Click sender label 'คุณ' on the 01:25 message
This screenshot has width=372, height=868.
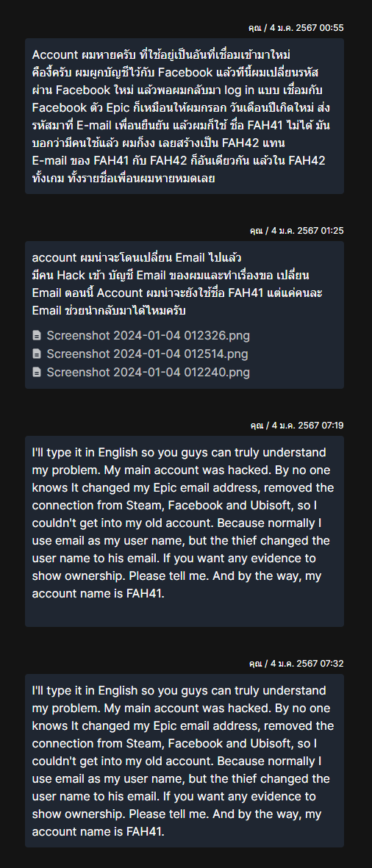pos(255,230)
